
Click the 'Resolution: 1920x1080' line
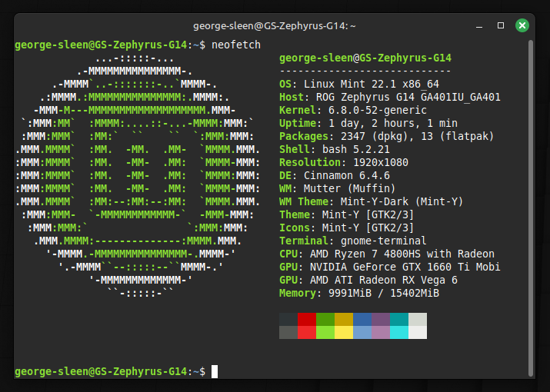[344, 162]
